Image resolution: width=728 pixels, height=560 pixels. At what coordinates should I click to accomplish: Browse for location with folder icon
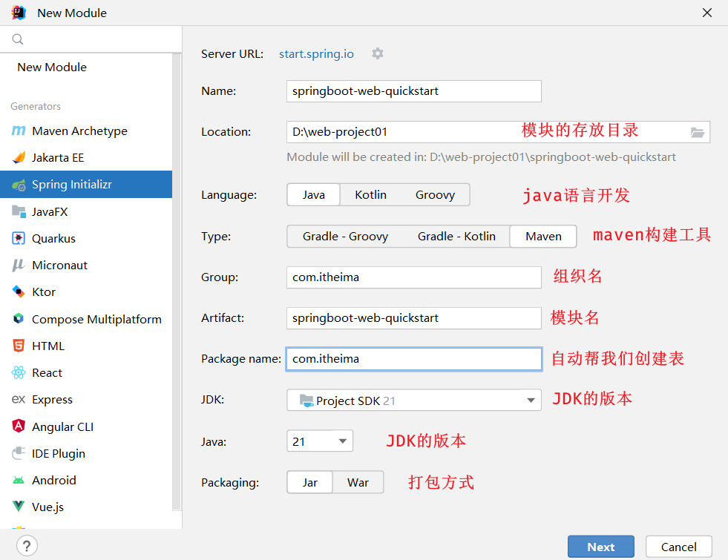(x=697, y=132)
